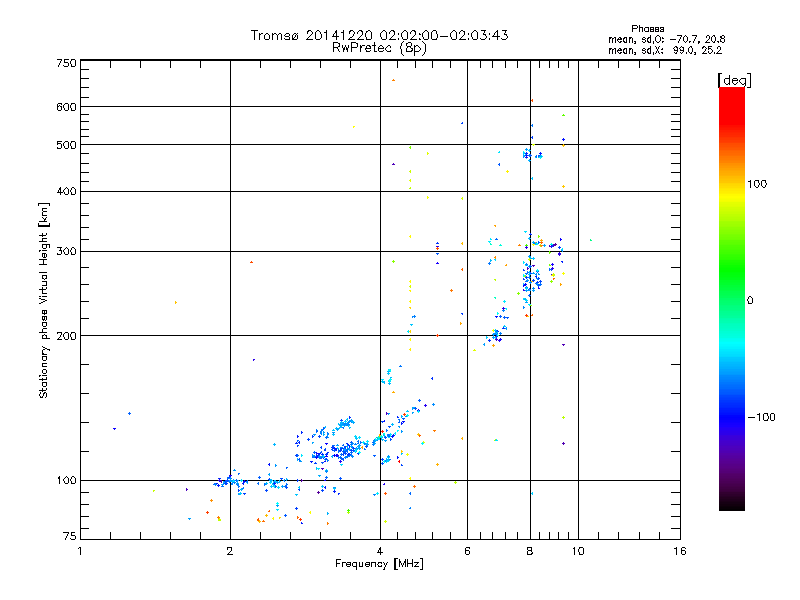Click the plot title 'Tromsø 20141220 02:02:00-02:03:43'
Viewport: 800px width, 600px height.
coord(380,35)
